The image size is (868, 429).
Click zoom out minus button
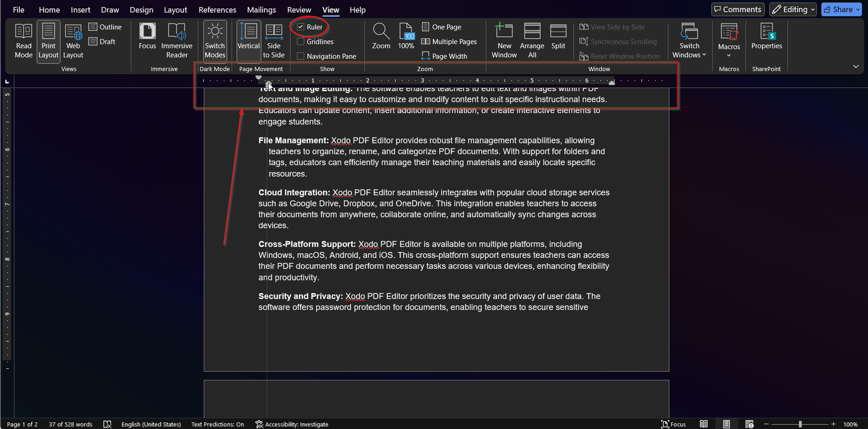[x=766, y=424]
